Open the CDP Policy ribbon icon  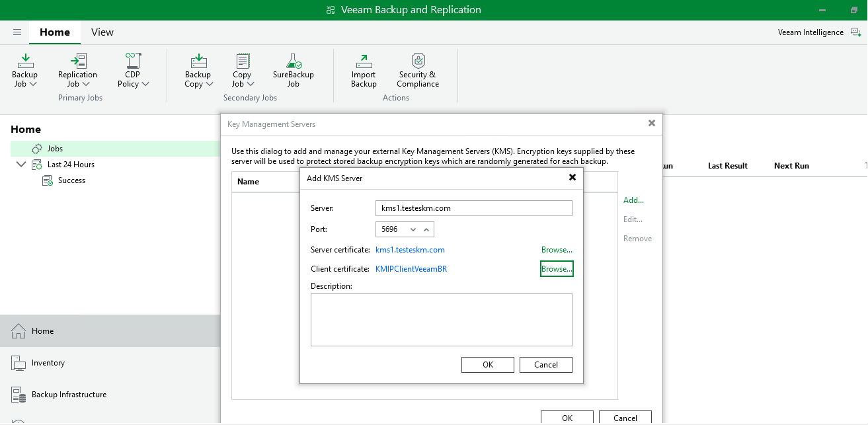(133, 61)
